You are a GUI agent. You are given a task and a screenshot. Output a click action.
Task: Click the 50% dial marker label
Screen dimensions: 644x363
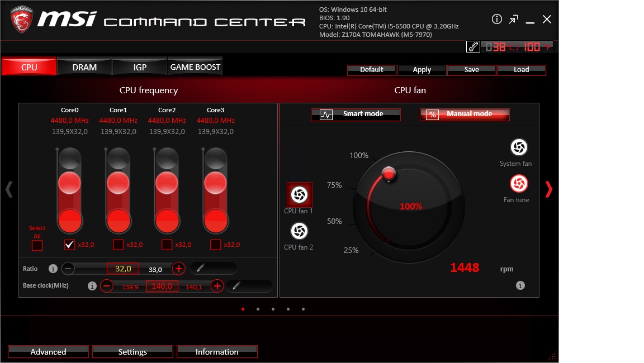(334, 222)
